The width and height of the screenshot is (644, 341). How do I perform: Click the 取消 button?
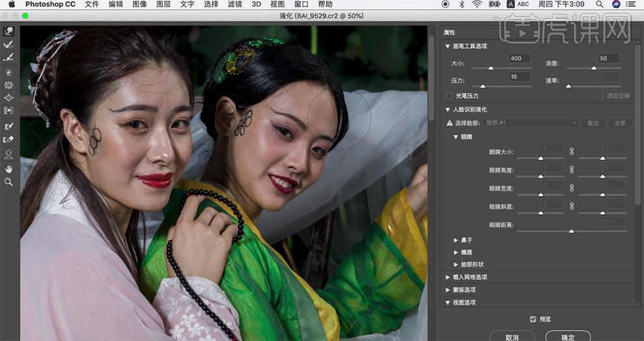(x=512, y=337)
